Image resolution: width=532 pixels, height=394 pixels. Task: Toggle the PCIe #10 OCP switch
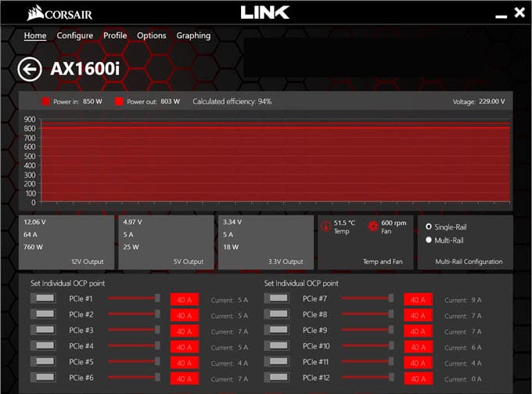[277, 345]
